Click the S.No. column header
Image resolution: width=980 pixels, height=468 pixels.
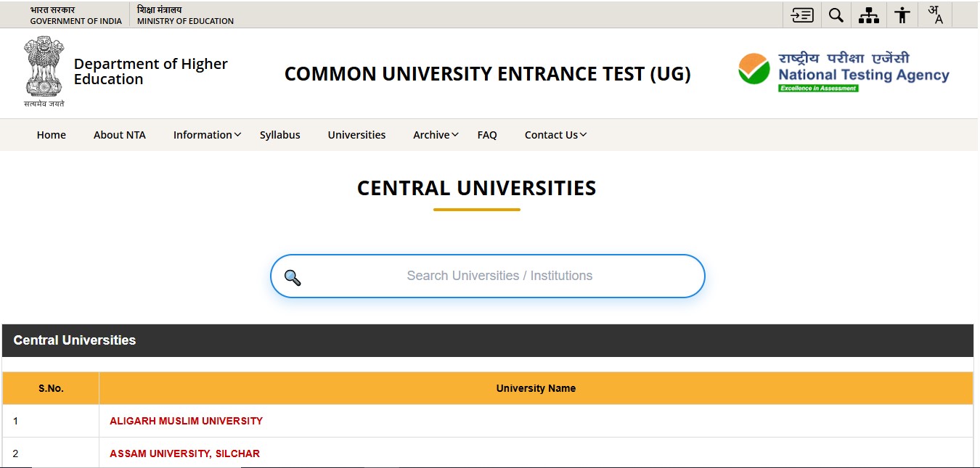[x=51, y=388]
